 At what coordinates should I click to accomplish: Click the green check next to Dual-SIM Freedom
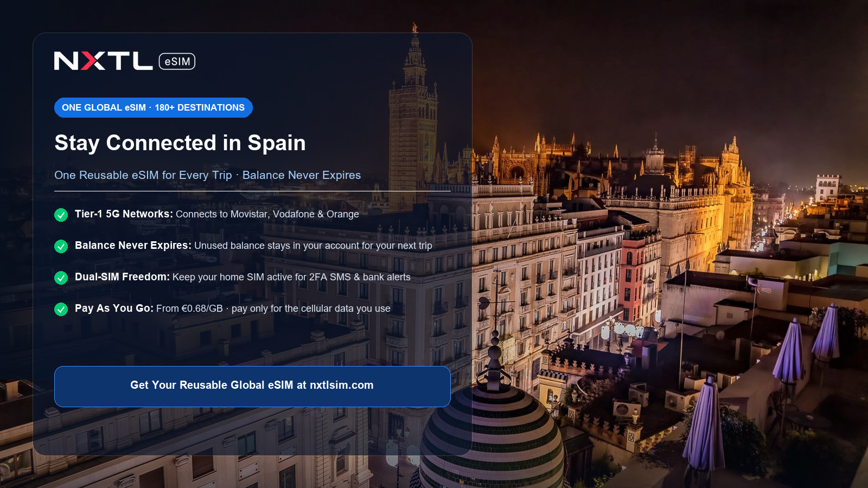coord(61,278)
